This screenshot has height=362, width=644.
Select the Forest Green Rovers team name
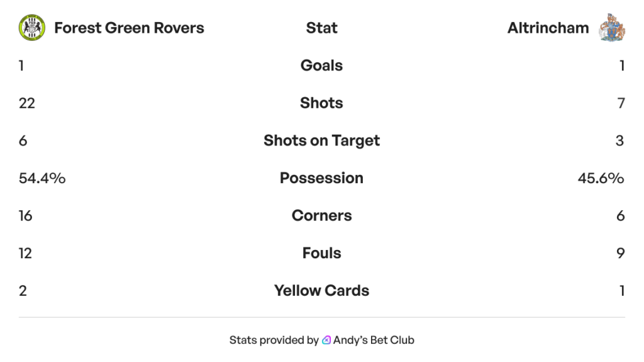[129, 28]
